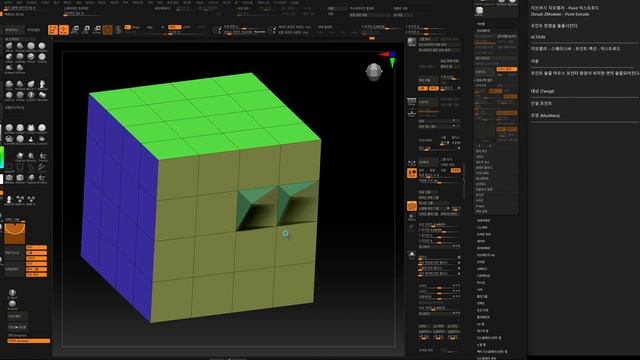Click the silver sphere render icon atop the right shelf
Screen dimensions: 640x360
click(x=411, y=42)
